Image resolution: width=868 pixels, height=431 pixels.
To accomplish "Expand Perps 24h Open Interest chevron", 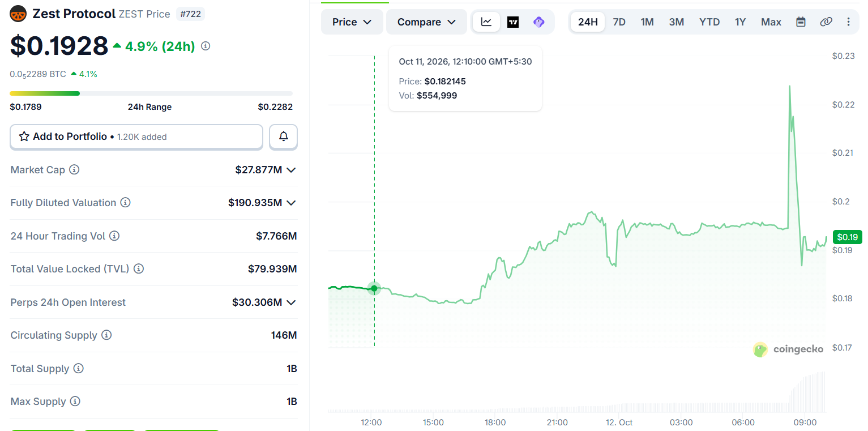I will (291, 302).
